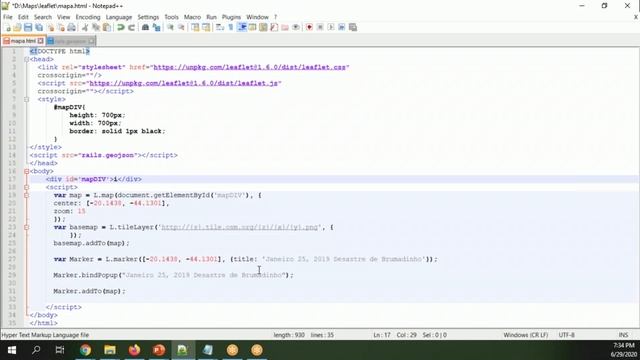Switch to the mapa.html tab
Screen dimensions: 640x360
point(23,41)
